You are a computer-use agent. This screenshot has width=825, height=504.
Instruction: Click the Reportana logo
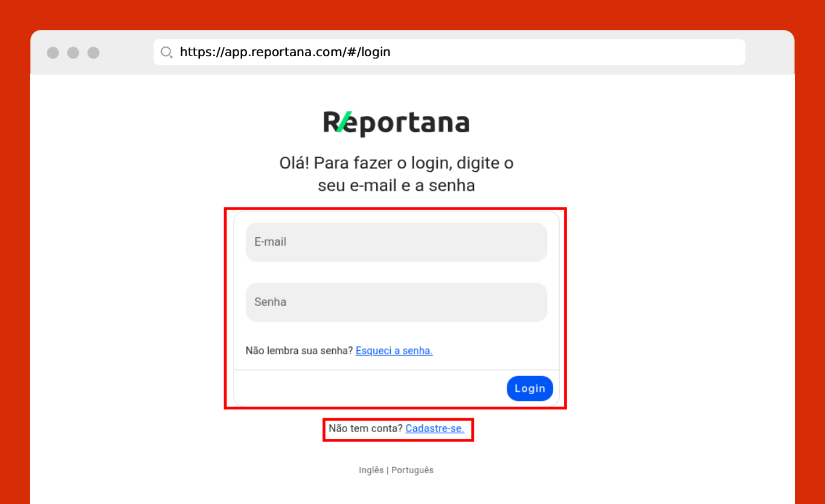396,123
